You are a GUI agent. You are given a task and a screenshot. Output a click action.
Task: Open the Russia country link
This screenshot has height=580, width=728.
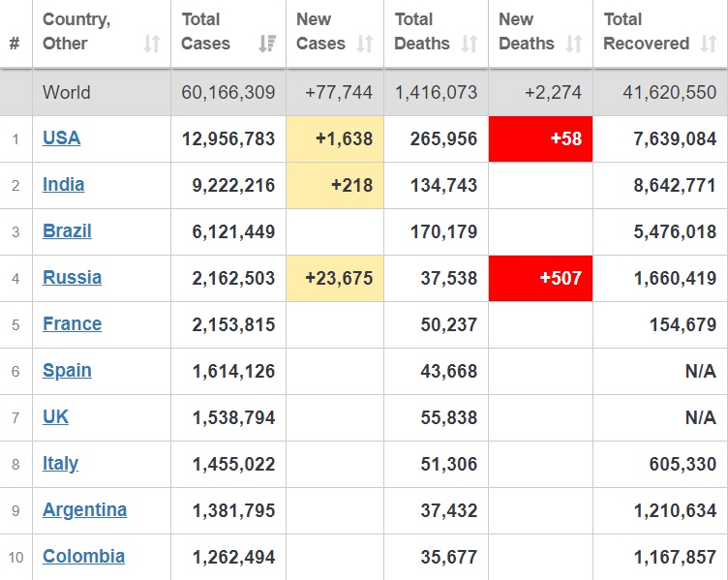point(72,278)
